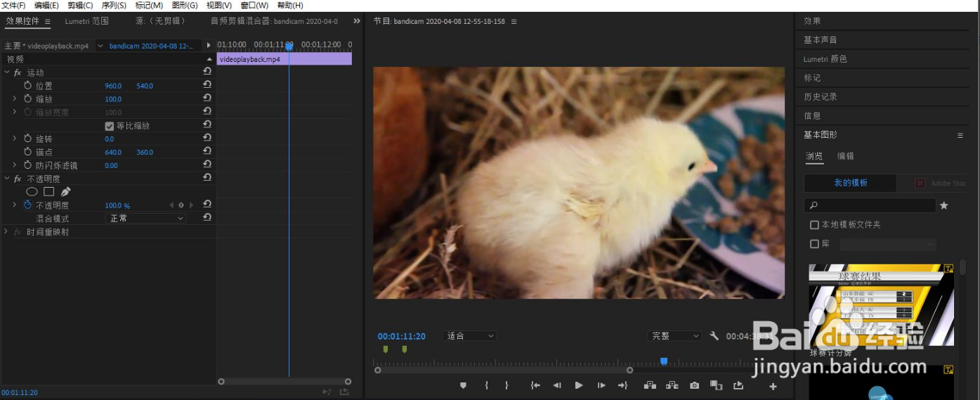Click the program monitor blue playhead
The width and height of the screenshot is (980, 400).
tap(664, 361)
